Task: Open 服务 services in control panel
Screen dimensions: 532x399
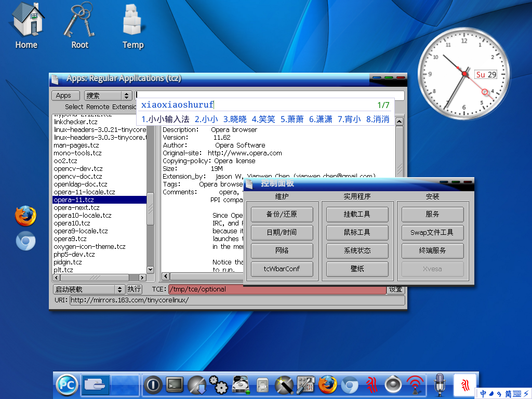Action: pyautogui.click(x=432, y=215)
